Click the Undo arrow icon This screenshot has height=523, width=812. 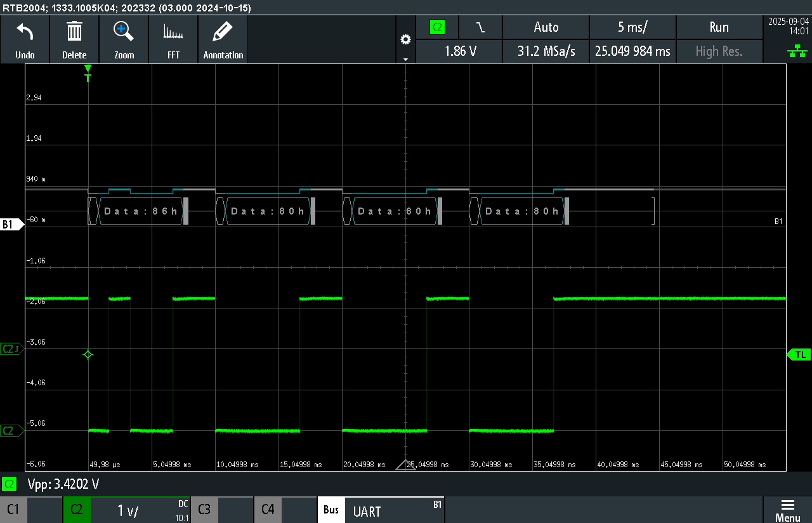(x=25, y=32)
